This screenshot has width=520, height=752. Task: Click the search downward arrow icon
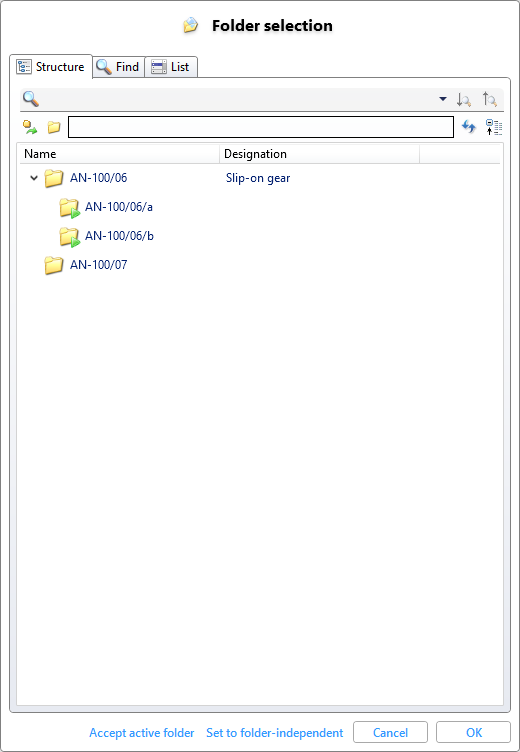464,100
